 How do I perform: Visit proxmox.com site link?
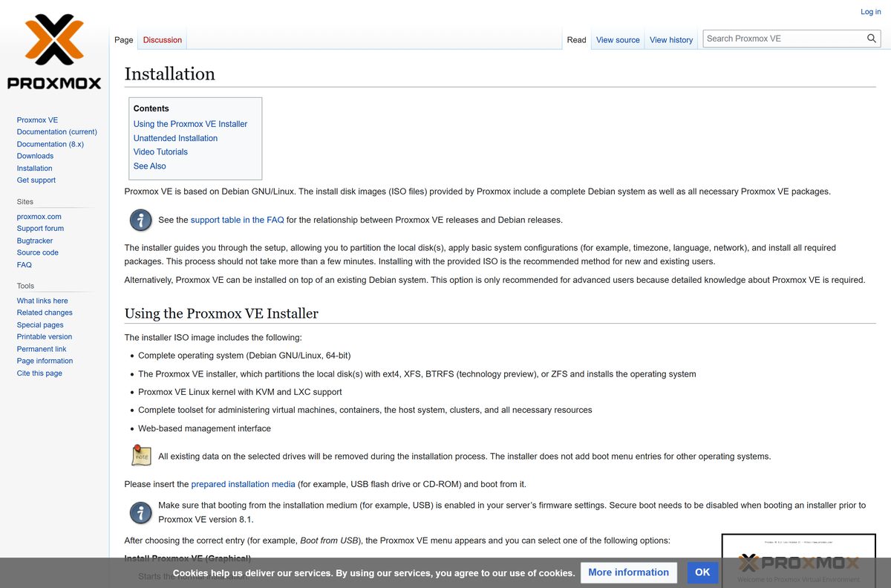point(39,217)
